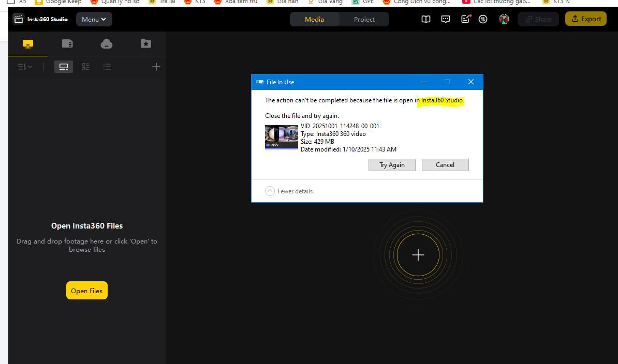Open the user profile avatar
Screen dimensions: 618x364
[x=504, y=19]
